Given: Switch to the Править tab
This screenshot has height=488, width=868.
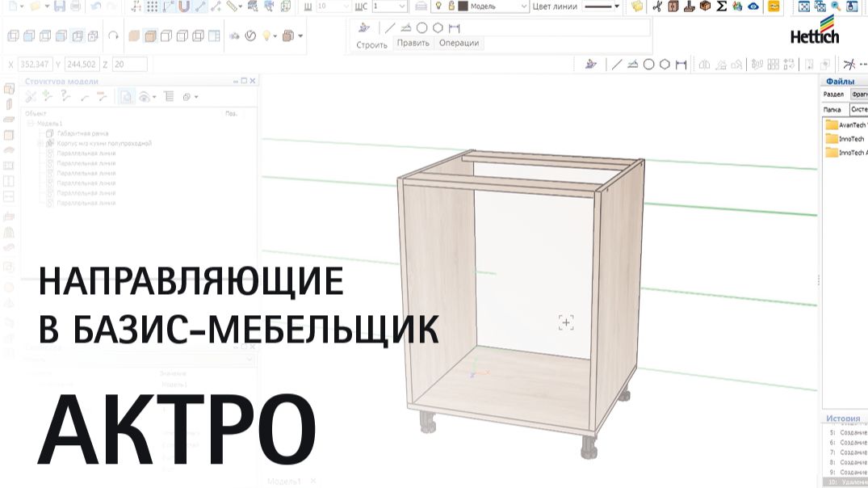Looking at the screenshot, I should click(x=413, y=43).
